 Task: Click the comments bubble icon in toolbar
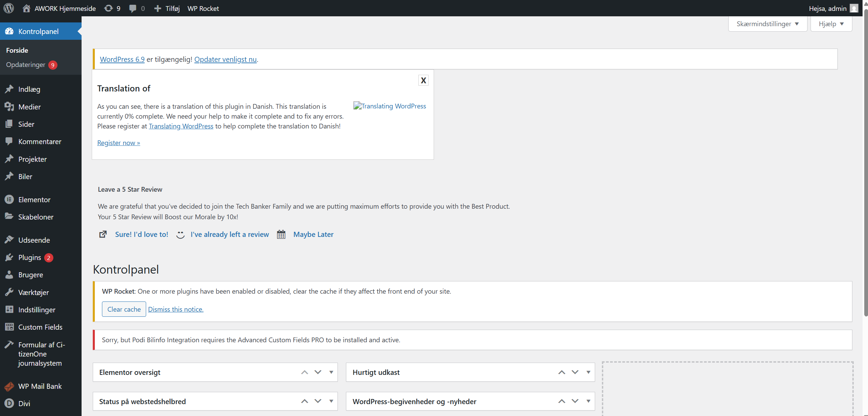point(133,8)
